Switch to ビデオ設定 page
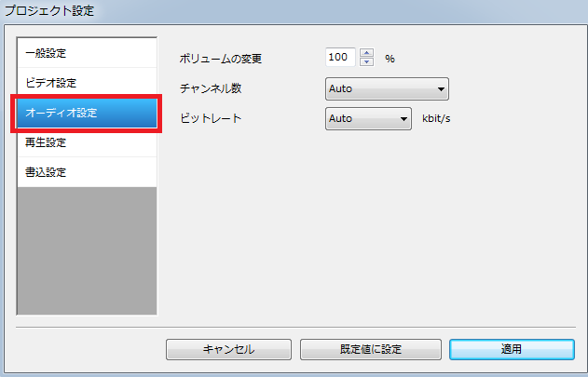Screen dimensions: 588x377 coord(87,83)
